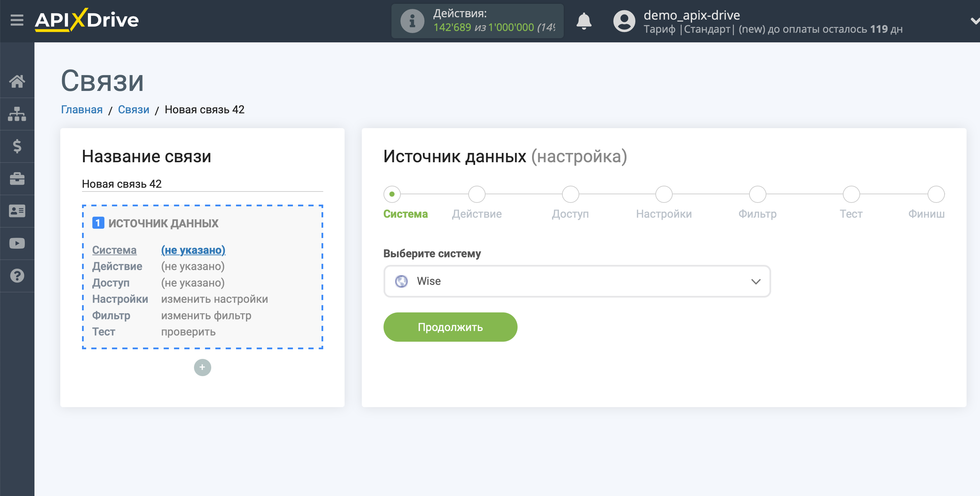The height and width of the screenshot is (496, 980).
Task: Open the notifications bell
Action: [584, 21]
